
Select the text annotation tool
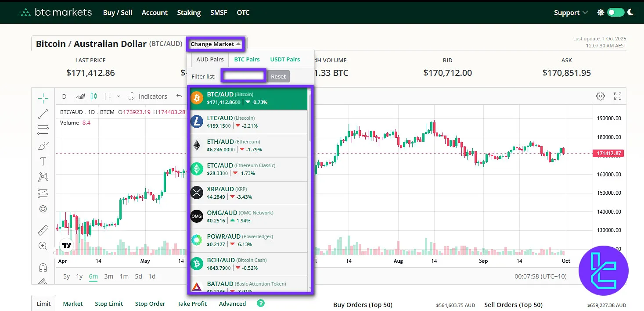click(43, 161)
